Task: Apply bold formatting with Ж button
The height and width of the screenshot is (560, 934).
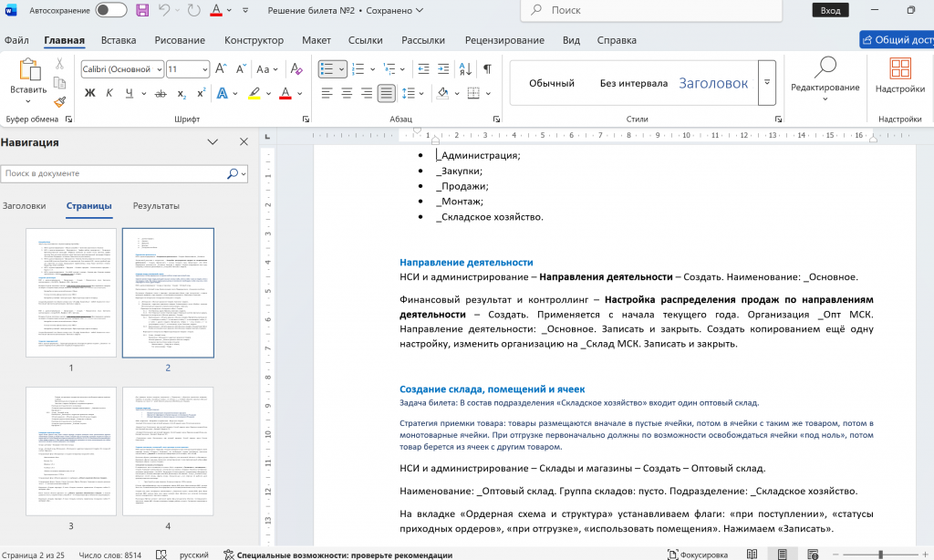Action: pos(89,93)
